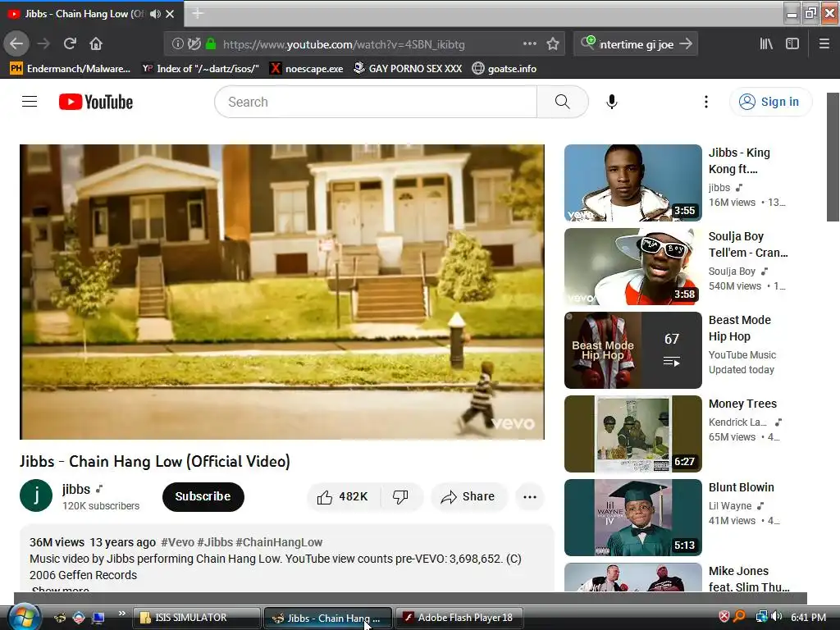Open the noescape.exe bookmark
Image resolution: width=840 pixels, height=630 pixels.
307,69
